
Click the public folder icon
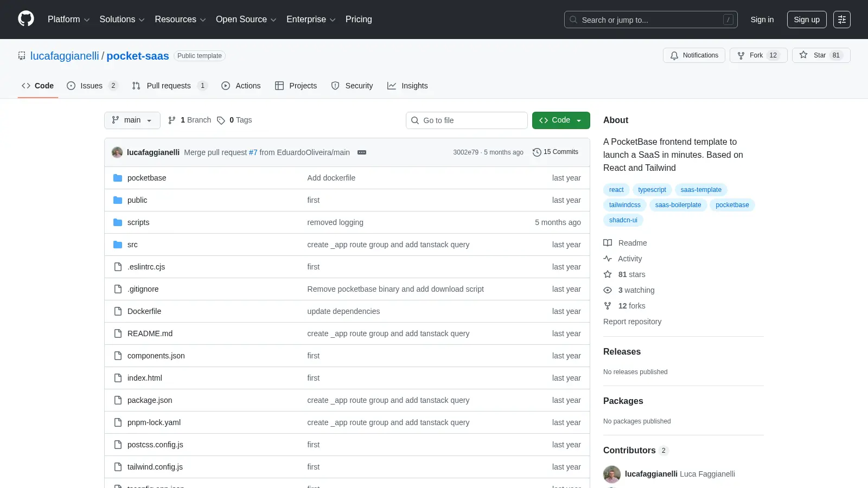pos(118,200)
